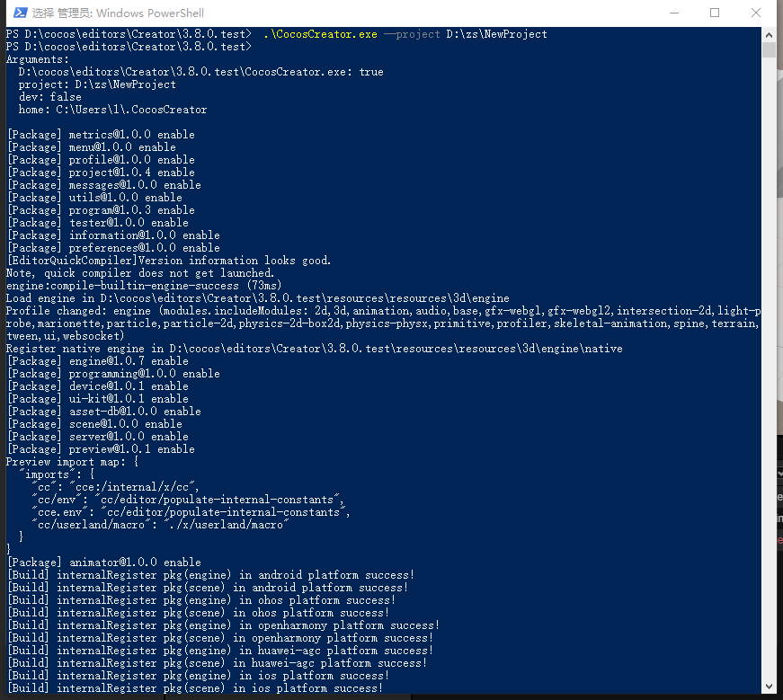
Task: Click the "scene@1.0.0 enable" line
Action: point(95,424)
